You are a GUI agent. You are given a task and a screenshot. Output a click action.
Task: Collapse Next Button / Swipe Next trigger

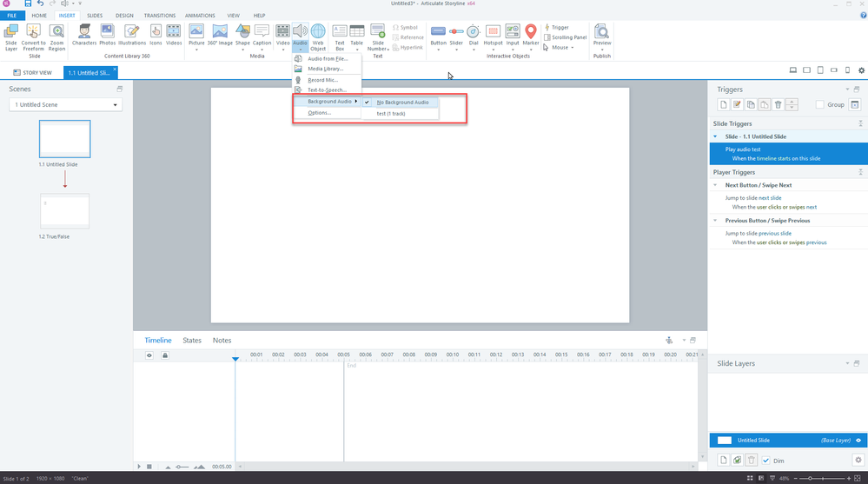click(x=715, y=185)
